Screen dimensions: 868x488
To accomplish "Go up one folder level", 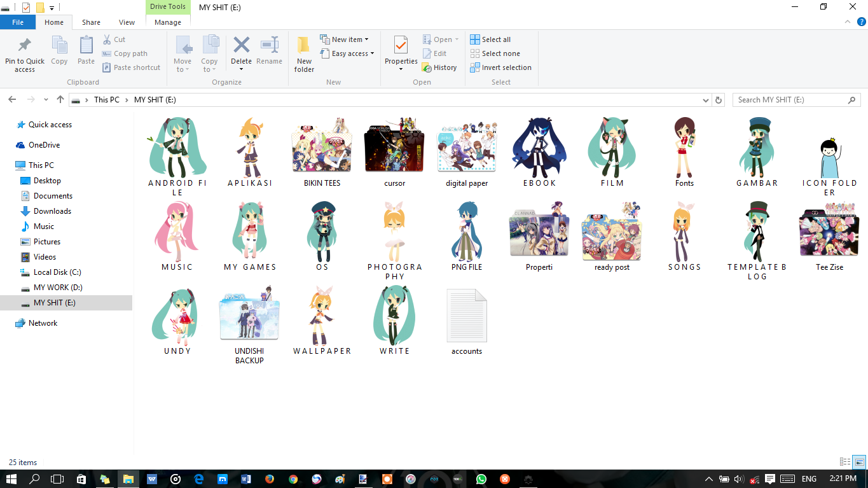I will tap(60, 100).
